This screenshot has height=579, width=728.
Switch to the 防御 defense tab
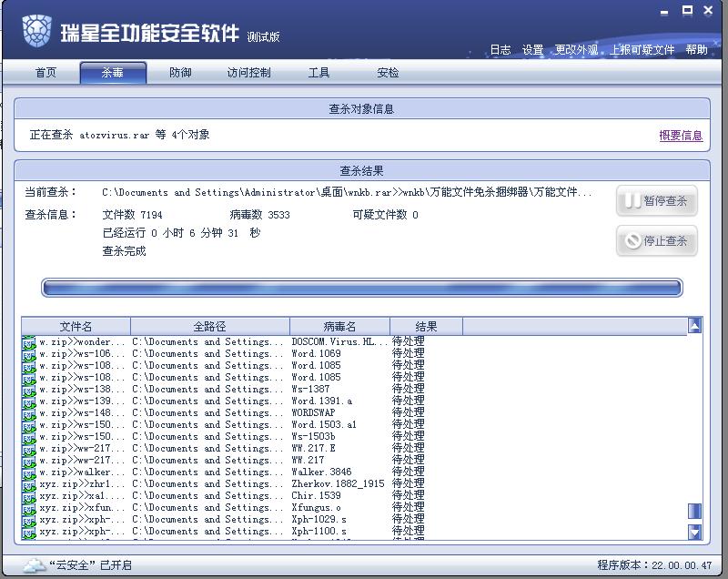(x=180, y=73)
